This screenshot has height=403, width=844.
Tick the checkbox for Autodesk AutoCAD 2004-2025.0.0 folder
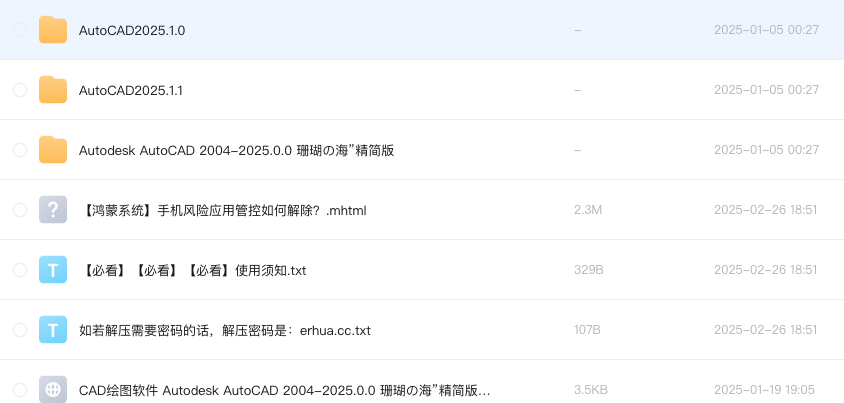click(x=20, y=150)
